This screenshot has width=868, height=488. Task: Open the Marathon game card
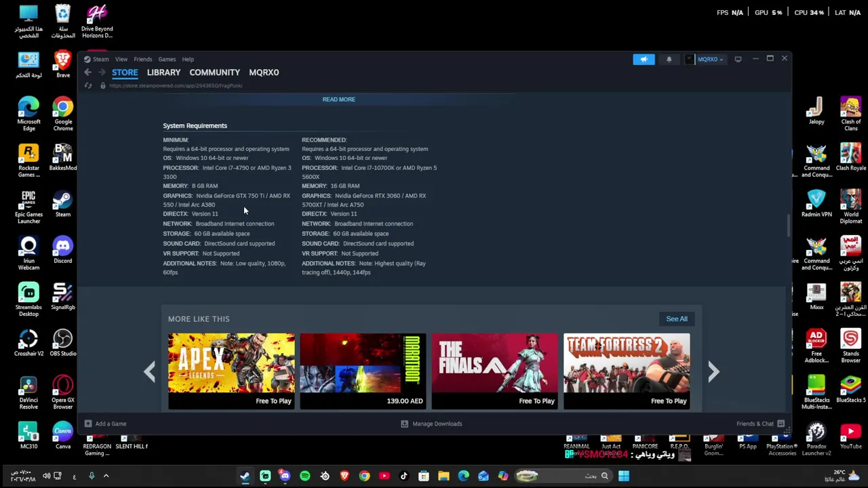point(363,371)
